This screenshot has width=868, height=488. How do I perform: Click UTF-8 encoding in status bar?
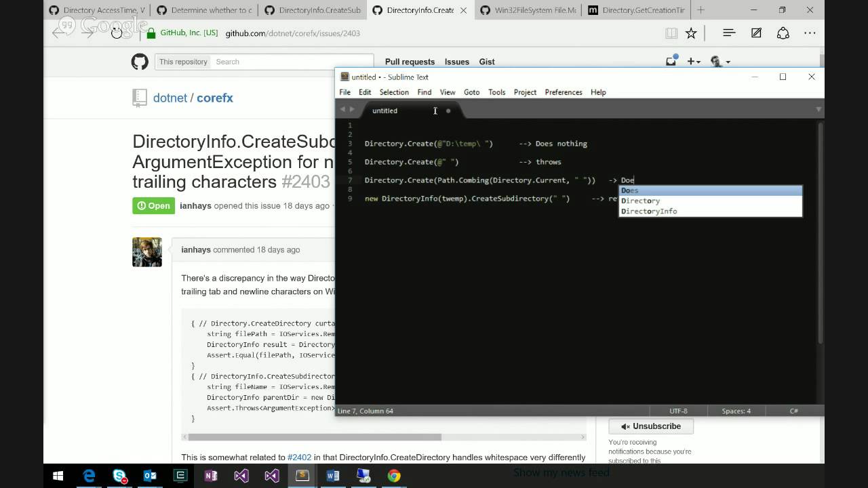678,411
